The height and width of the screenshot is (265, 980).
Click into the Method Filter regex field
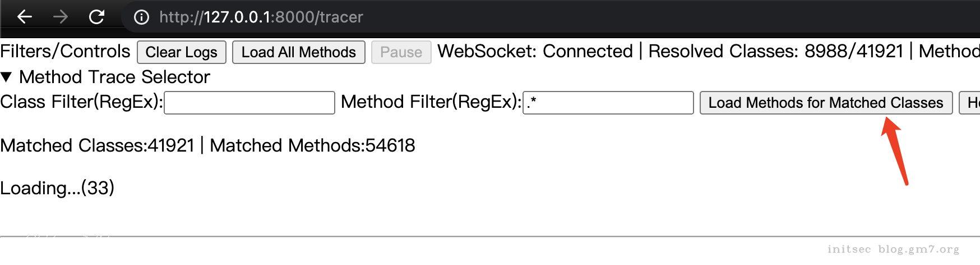608,103
